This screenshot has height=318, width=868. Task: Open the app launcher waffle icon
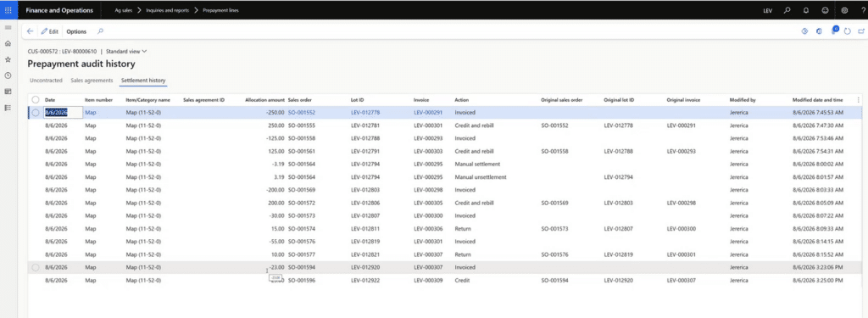coord(8,10)
